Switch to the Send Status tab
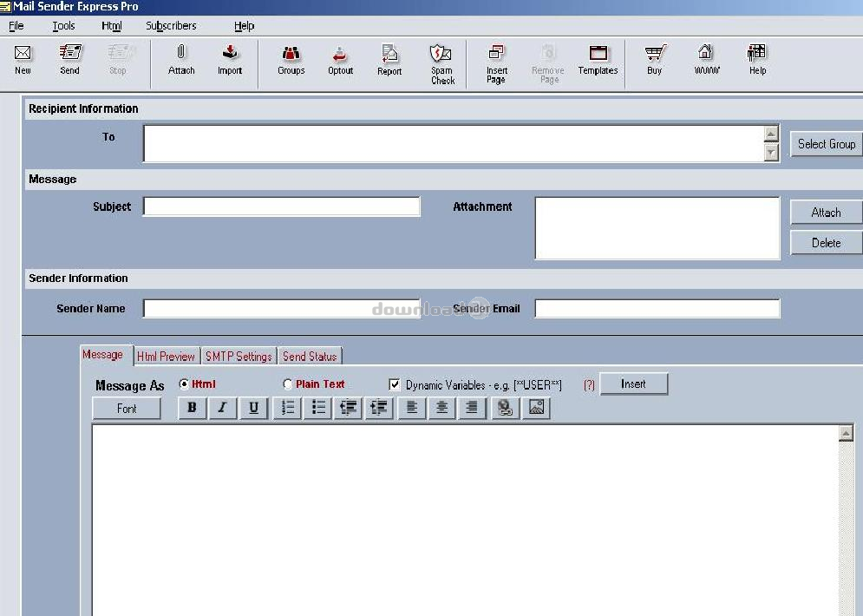The image size is (863, 616). (x=310, y=357)
